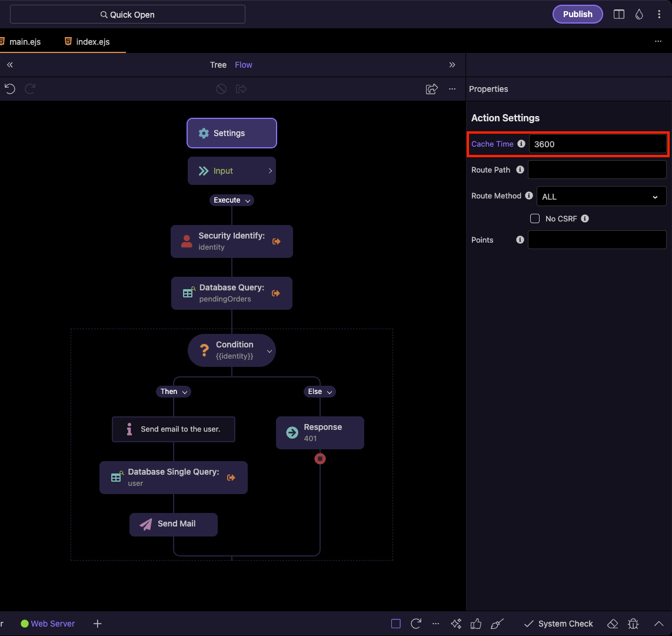This screenshot has height=636, width=672.
Task: Click the theme droplet icon at top
Action: click(x=639, y=15)
